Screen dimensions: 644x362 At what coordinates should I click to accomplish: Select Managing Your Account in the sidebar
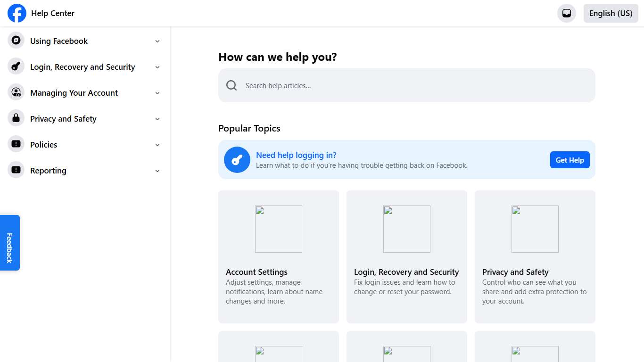click(x=74, y=92)
